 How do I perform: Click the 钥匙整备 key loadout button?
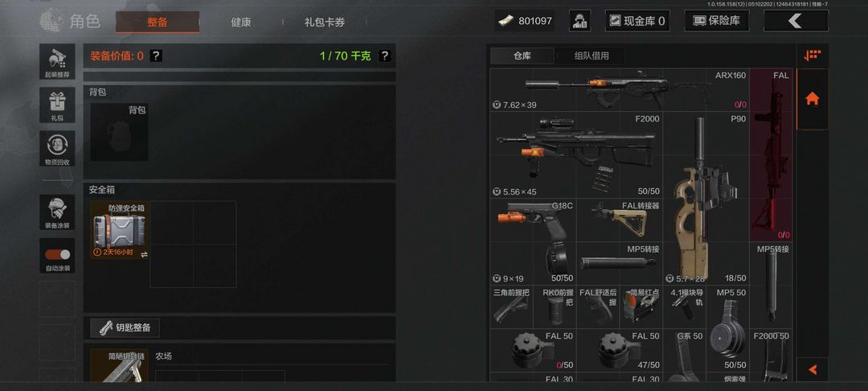pos(125,328)
